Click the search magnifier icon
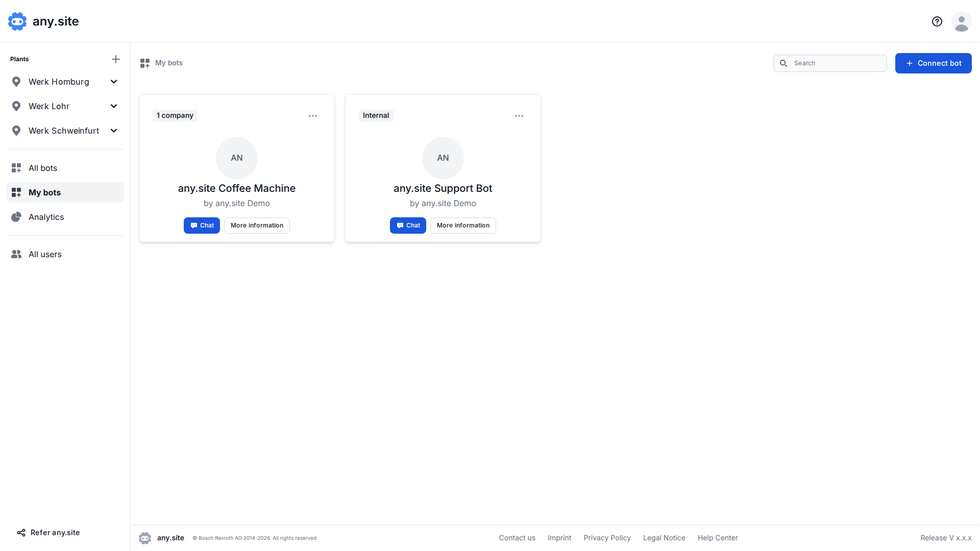The image size is (980, 551). [783, 63]
